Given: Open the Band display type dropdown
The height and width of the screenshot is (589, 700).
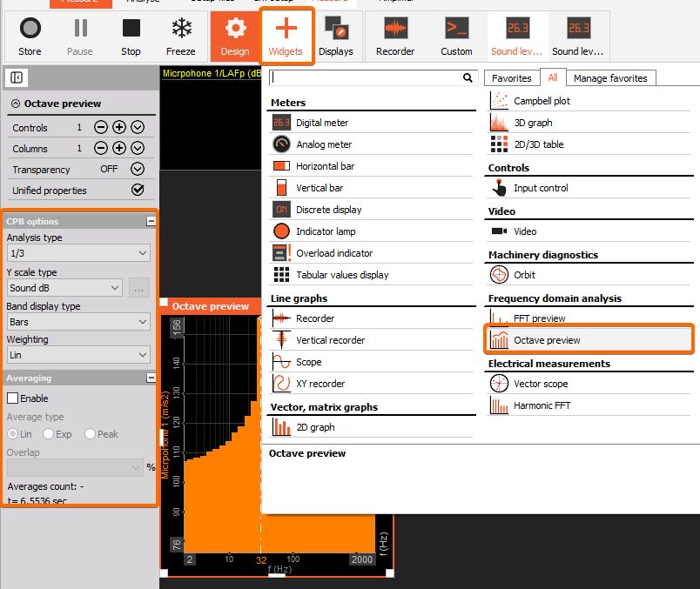Looking at the screenshot, I should [x=78, y=322].
